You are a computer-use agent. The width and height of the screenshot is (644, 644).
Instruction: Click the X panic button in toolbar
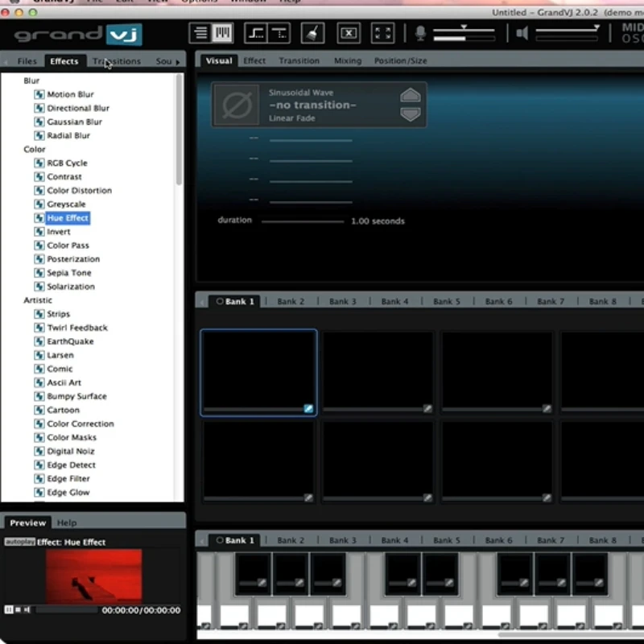[x=348, y=33]
